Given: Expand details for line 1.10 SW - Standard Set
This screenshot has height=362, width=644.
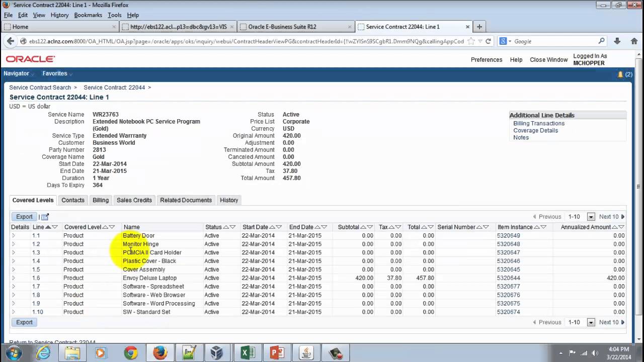Looking at the screenshot, I should pyautogui.click(x=14, y=312).
